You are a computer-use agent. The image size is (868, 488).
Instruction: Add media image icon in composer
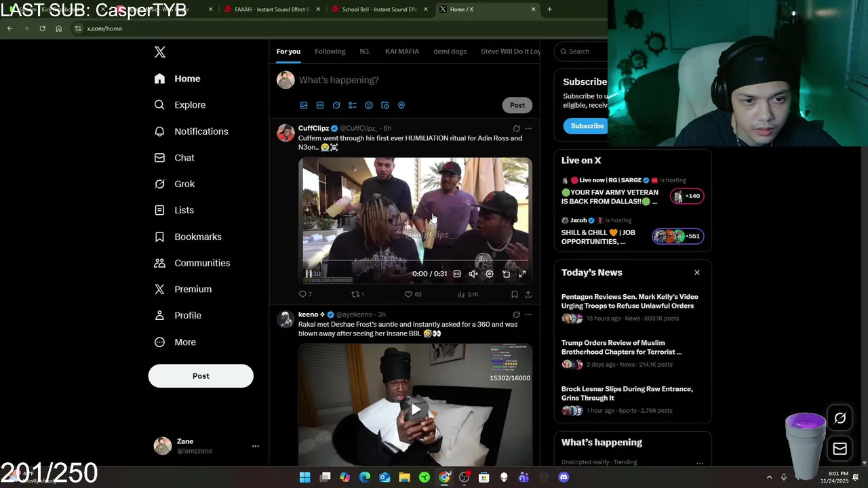pos(304,105)
